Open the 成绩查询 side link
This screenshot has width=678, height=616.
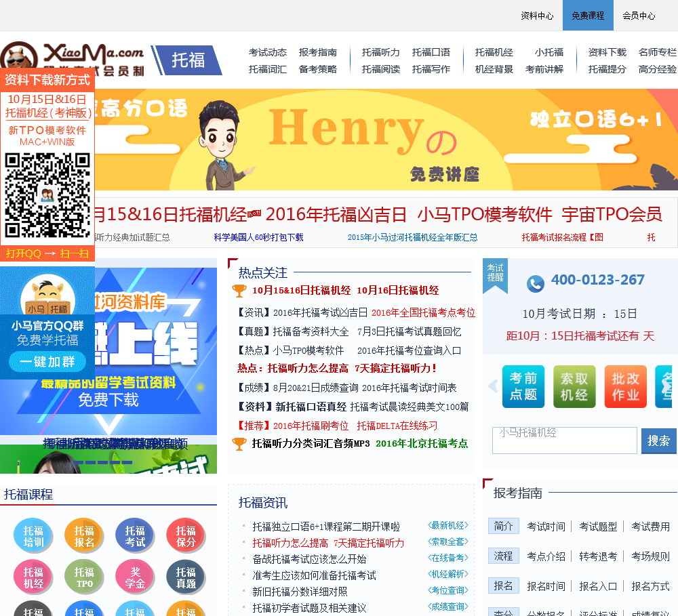point(448,607)
